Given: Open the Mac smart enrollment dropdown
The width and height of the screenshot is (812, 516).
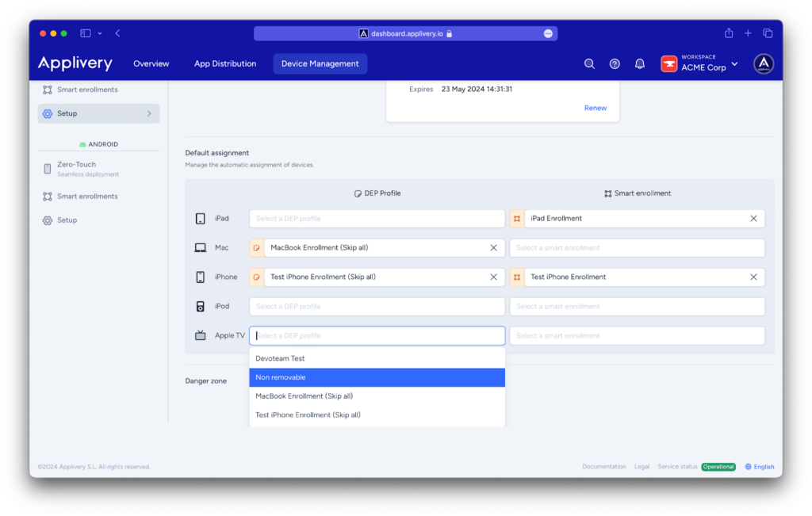Looking at the screenshot, I should point(637,248).
